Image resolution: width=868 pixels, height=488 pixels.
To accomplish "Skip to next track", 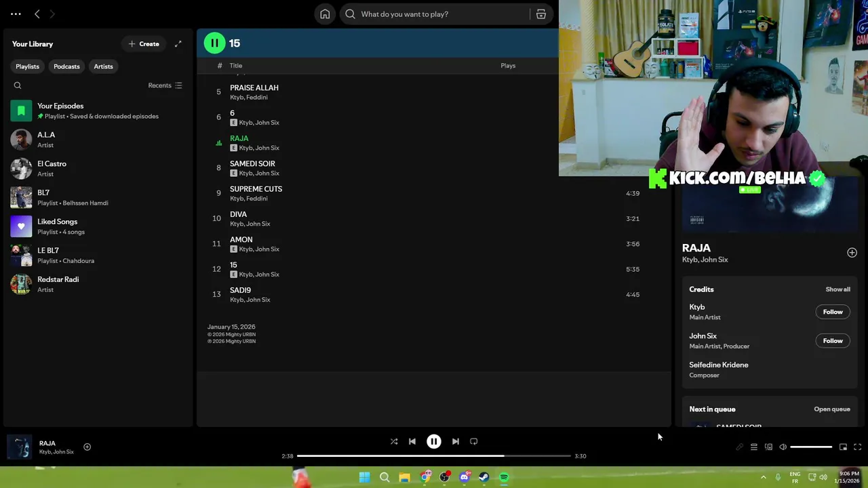I will tap(456, 442).
